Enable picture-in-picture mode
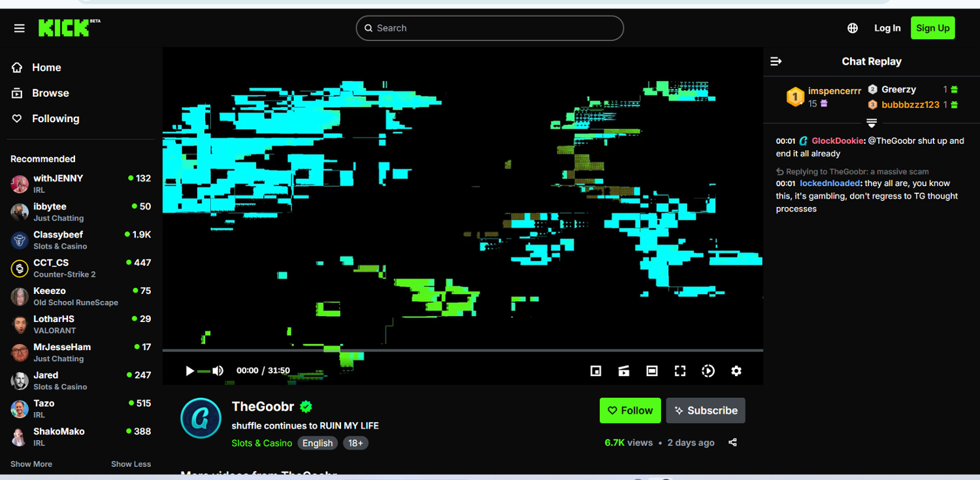 [x=596, y=371]
